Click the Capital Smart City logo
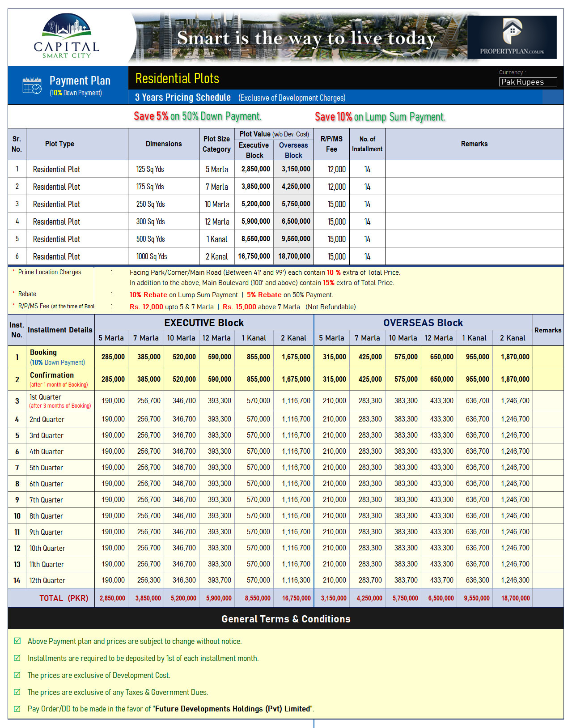Viewport: 572px width, 728px height. 67,36
